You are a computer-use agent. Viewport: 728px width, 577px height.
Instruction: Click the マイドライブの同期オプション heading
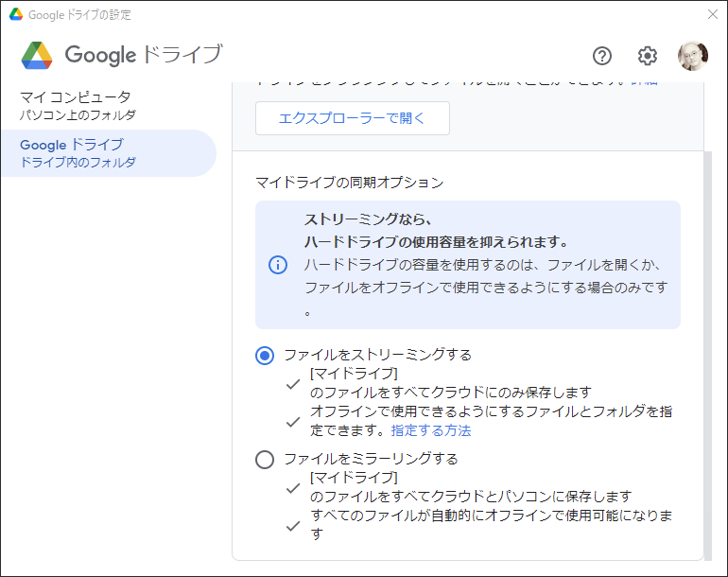[350, 183]
